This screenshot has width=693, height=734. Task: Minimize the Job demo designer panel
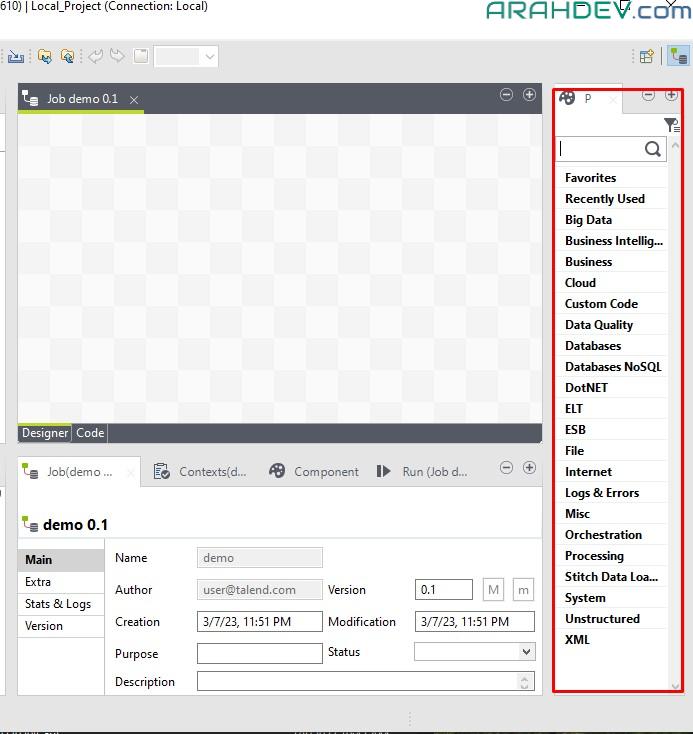tap(506, 95)
